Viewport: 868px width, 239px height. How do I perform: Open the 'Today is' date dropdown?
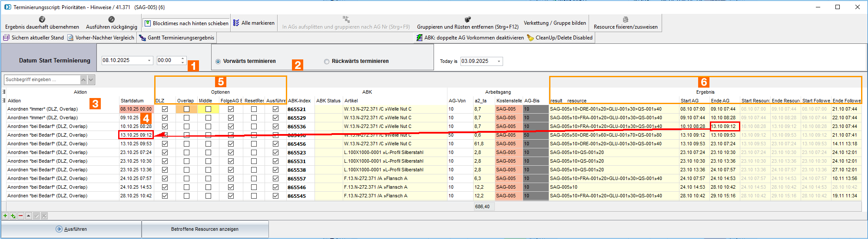499,62
